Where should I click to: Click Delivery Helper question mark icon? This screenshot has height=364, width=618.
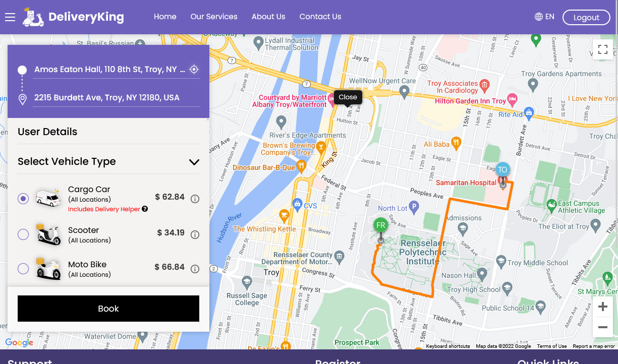coord(145,209)
